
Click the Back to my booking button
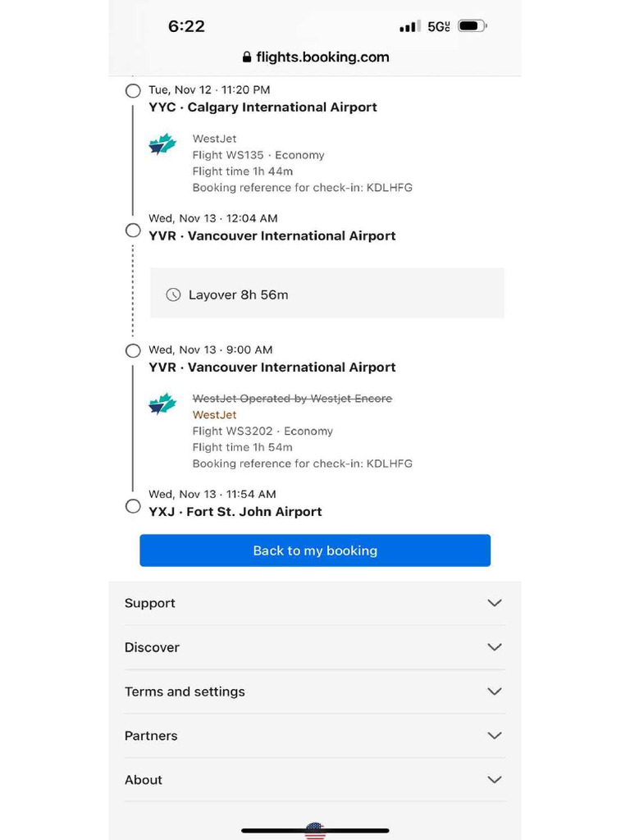(315, 550)
